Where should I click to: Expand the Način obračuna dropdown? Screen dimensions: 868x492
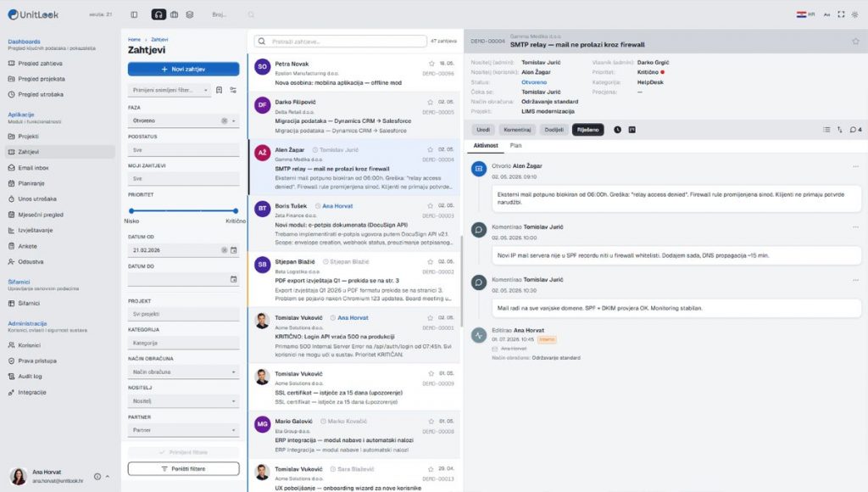(184, 372)
